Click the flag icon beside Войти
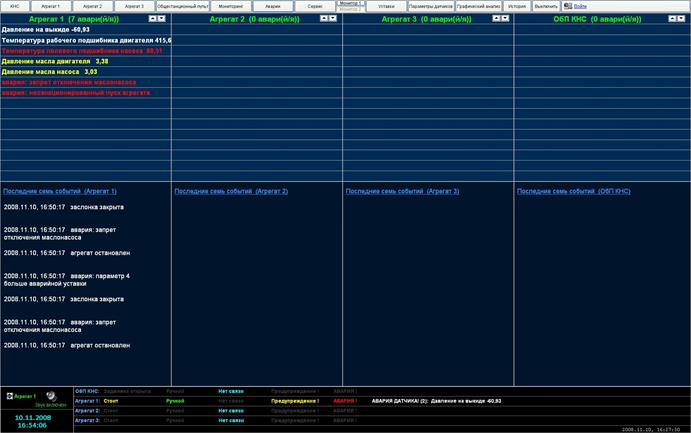 tap(567, 6)
